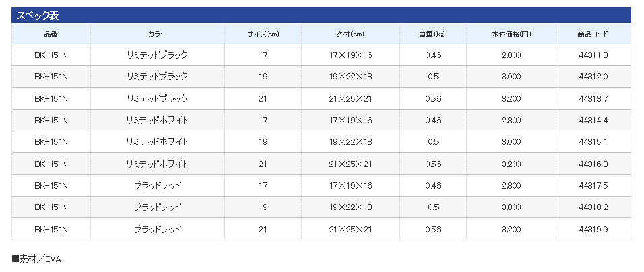Click product code 44318 2

tap(593, 207)
